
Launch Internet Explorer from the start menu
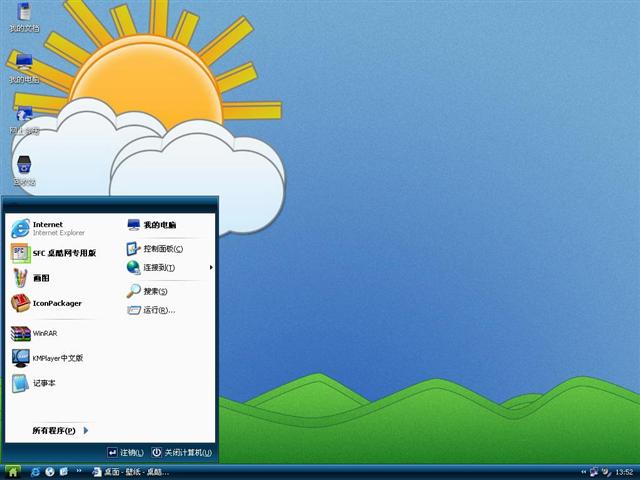pyautogui.click(x=48, y=228)
